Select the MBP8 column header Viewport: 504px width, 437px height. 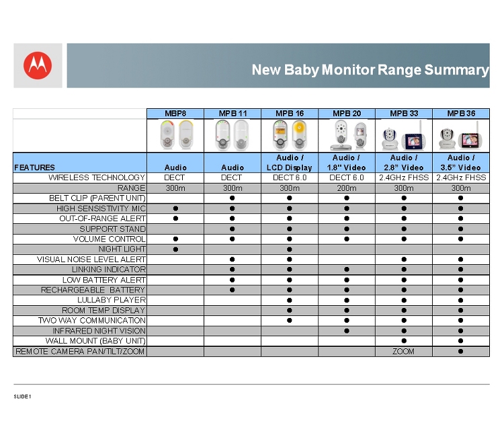(175, 114)
